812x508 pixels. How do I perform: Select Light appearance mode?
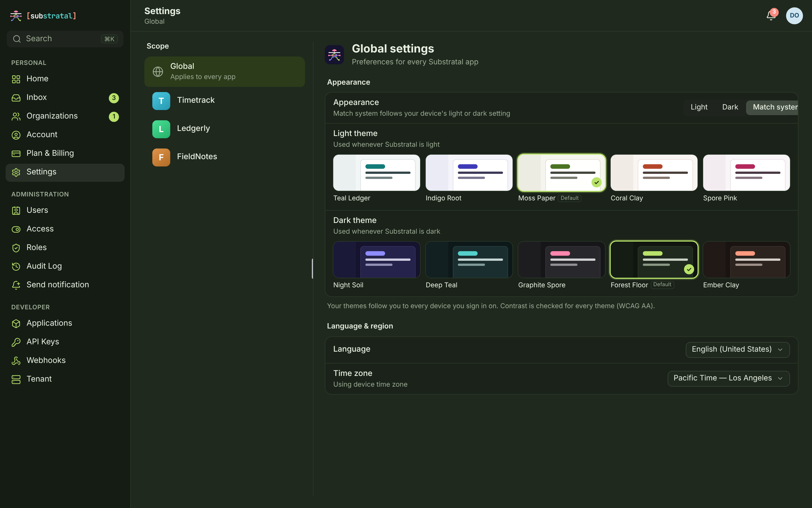tap(699, 108)
